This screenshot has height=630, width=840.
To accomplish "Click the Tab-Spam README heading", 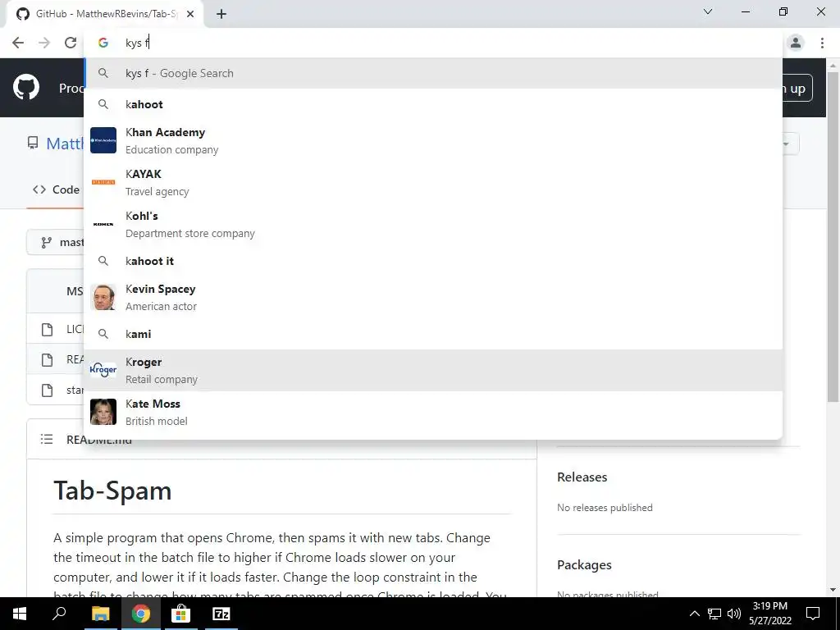I will 112,491.
